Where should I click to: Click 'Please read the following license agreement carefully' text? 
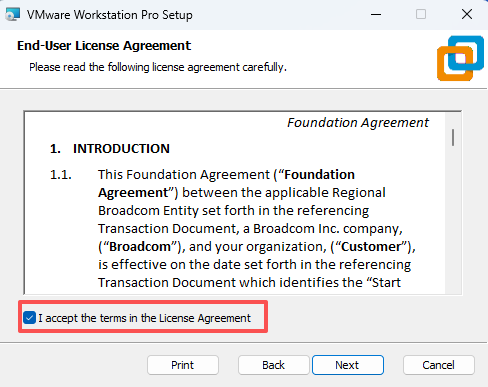pos(158,67)
